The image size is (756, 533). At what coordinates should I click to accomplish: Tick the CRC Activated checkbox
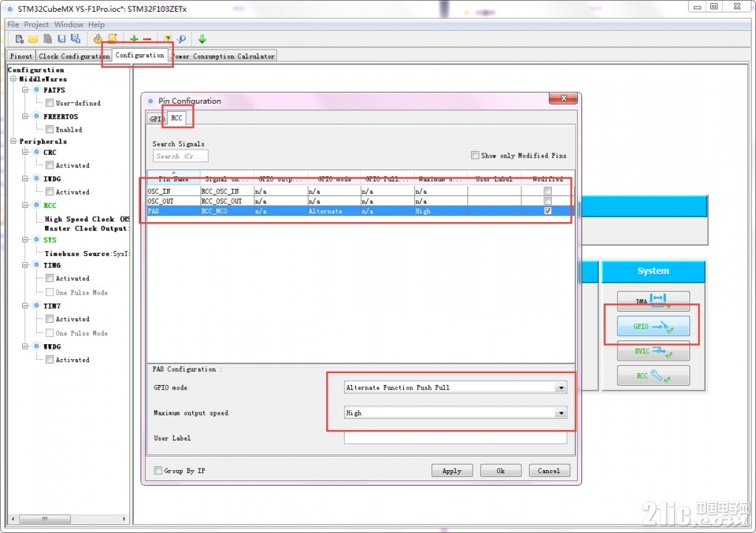point(50,165)
